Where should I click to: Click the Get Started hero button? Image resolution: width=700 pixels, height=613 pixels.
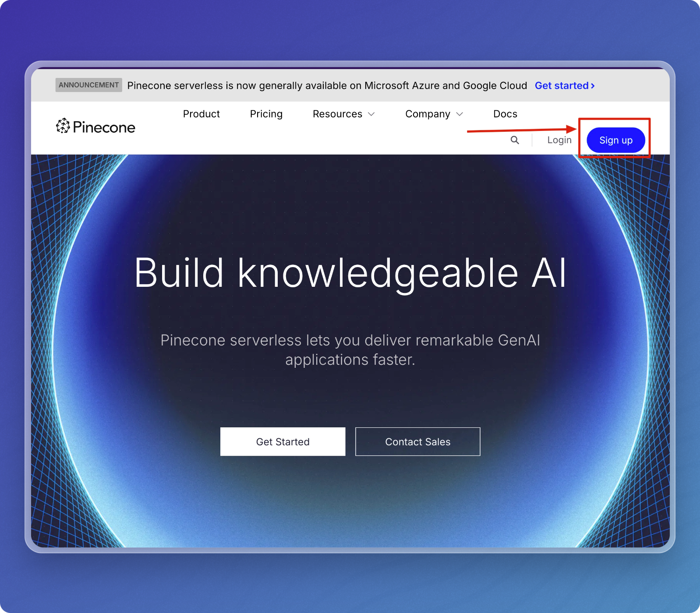283,442
